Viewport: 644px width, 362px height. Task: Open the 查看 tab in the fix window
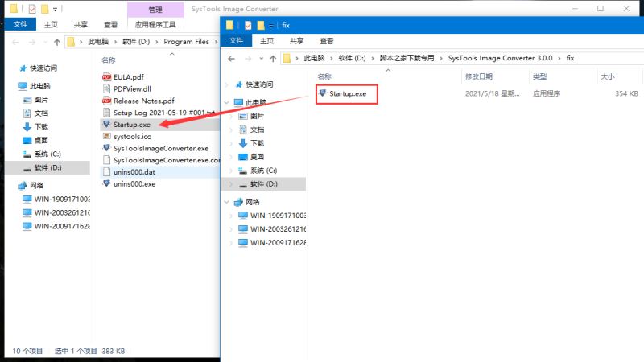click(327, 41)
